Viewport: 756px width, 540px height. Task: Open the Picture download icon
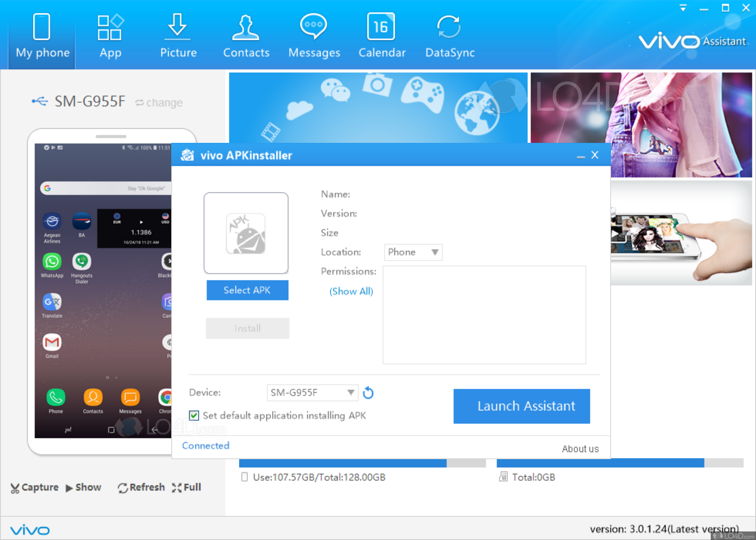pos(178,35)
